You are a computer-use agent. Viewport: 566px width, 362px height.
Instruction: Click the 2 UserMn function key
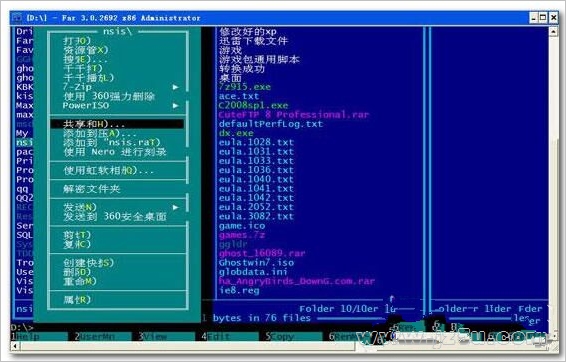click(x=103, y=336)
